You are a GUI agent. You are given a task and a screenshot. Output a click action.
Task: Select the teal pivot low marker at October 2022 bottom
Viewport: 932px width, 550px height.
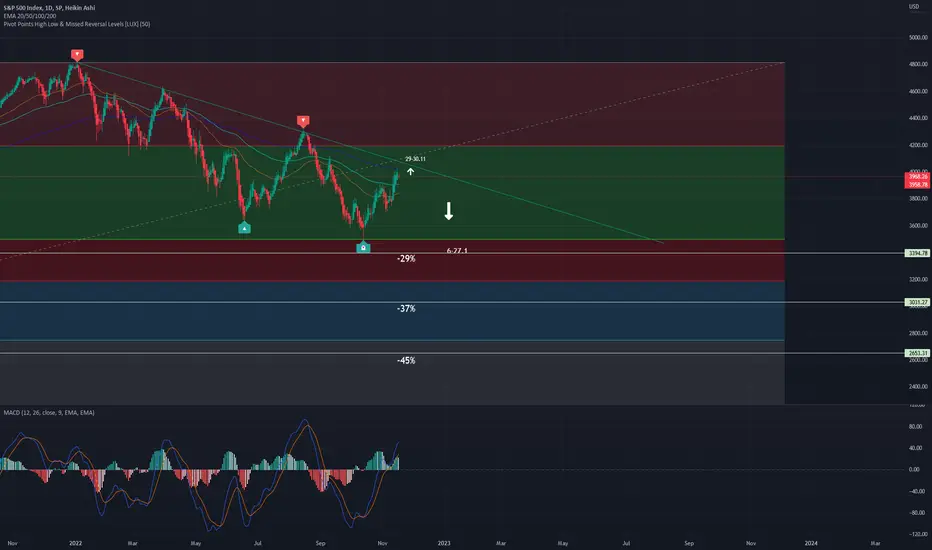363,247
